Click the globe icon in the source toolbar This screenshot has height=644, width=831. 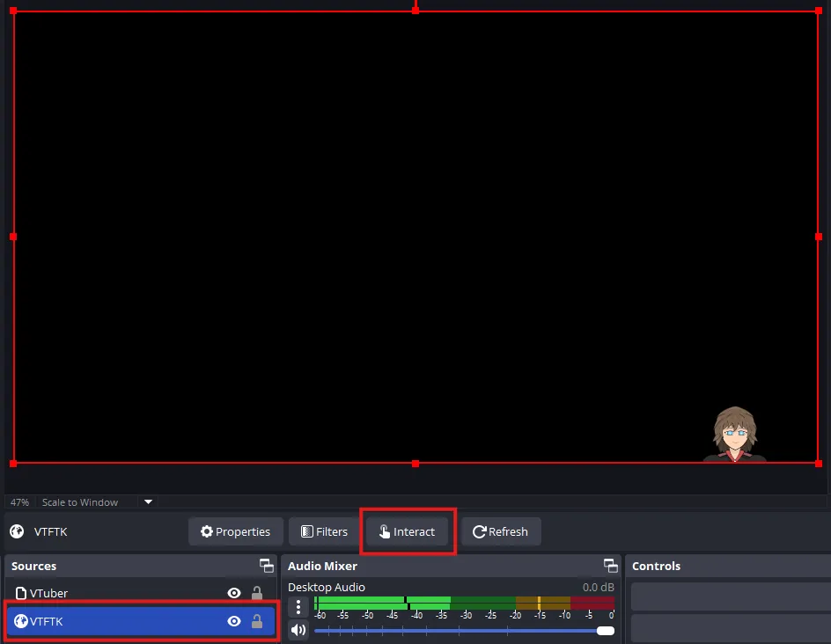click(x=17, y=531)
